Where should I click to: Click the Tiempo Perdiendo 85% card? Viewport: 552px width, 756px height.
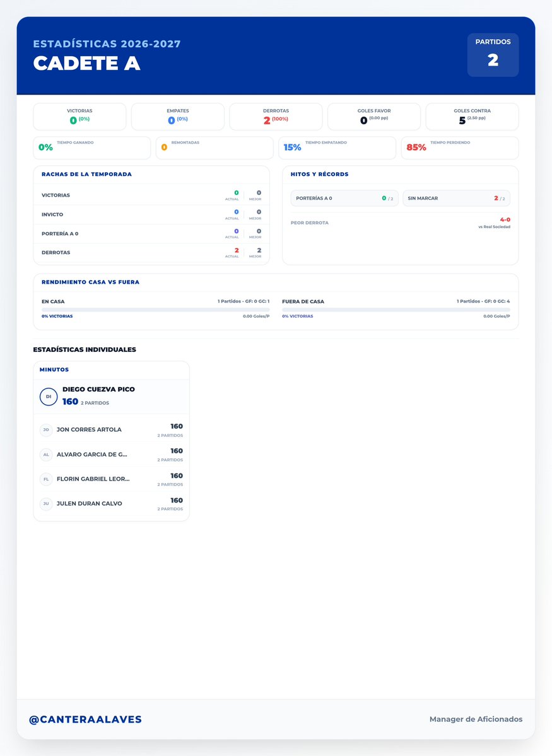pos(460,148)
